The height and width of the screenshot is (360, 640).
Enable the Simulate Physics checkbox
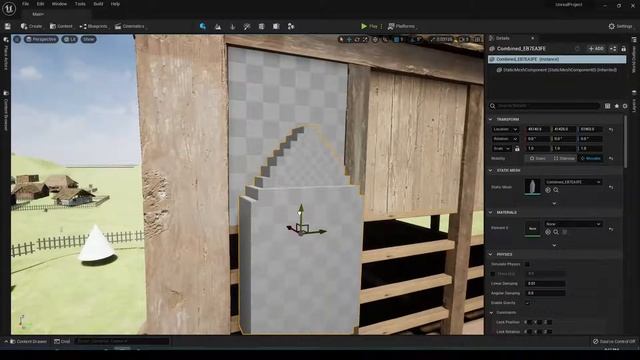(x=527, y=264)
